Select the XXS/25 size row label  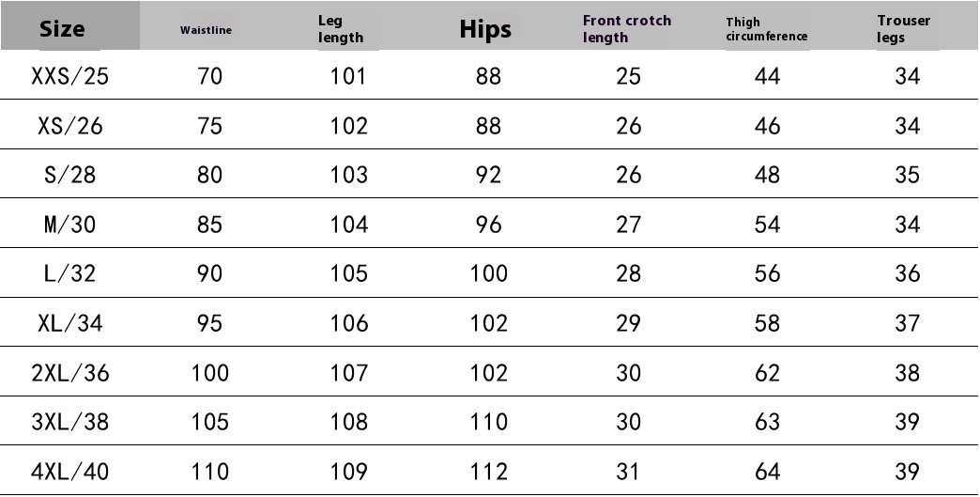70,76
